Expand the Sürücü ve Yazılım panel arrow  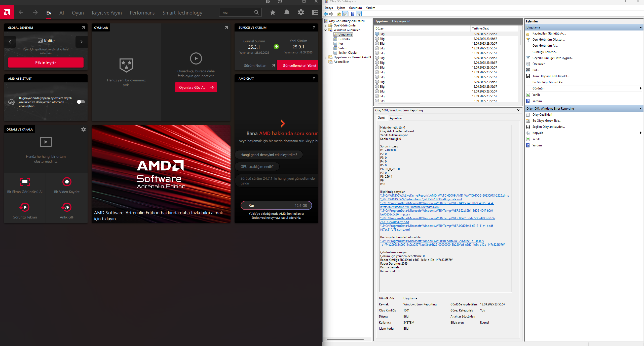point(314,27)
